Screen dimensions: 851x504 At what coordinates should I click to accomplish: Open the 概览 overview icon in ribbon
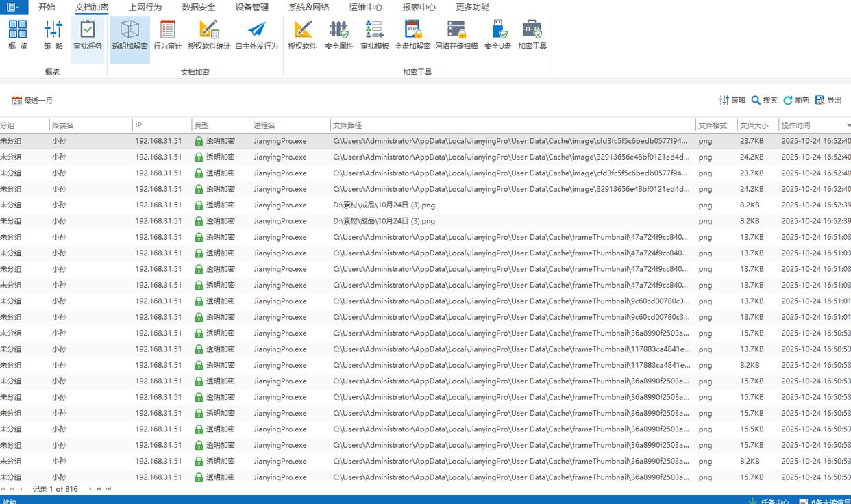18,34
